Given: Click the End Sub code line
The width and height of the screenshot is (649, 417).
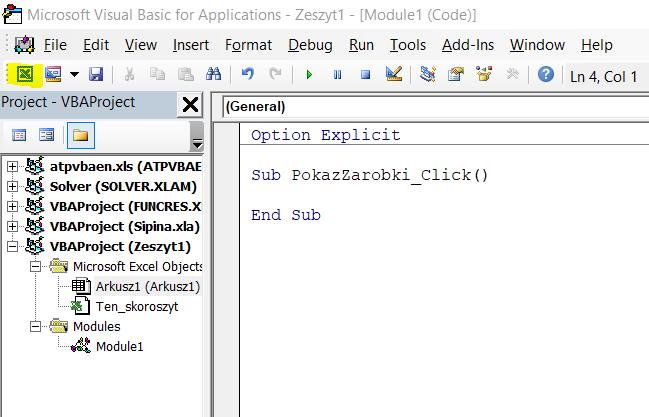Looking at the screenshot, I should click(x=286, y=215).
